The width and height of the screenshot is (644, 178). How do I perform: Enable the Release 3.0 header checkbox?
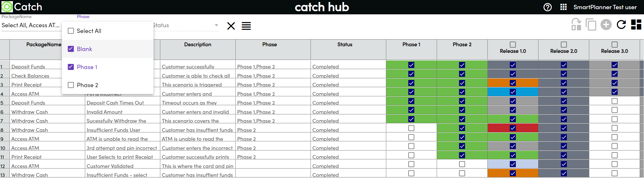614,44
